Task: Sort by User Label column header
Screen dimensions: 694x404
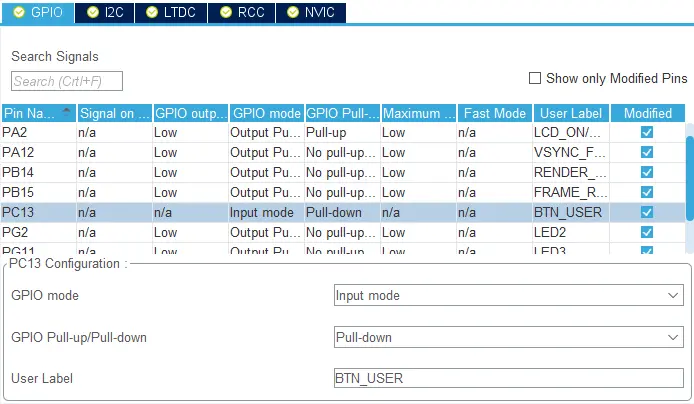Action: [571, 113]
